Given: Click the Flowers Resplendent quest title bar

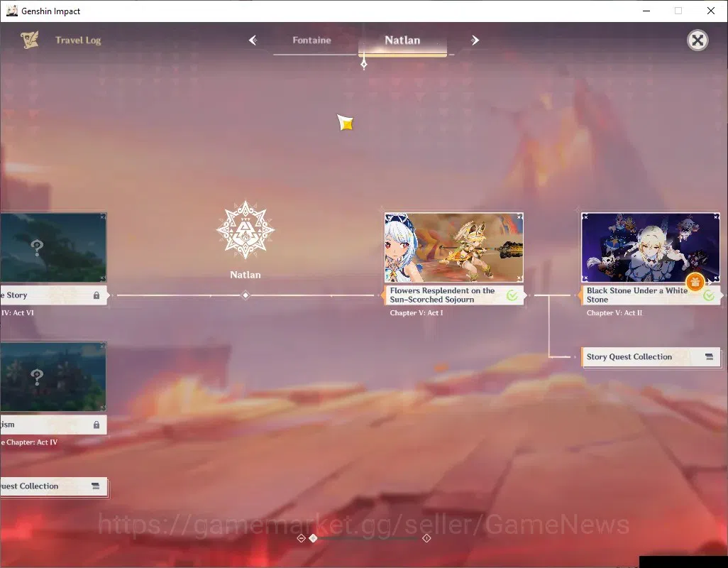Looking at the screenshot, I should 455,295.
